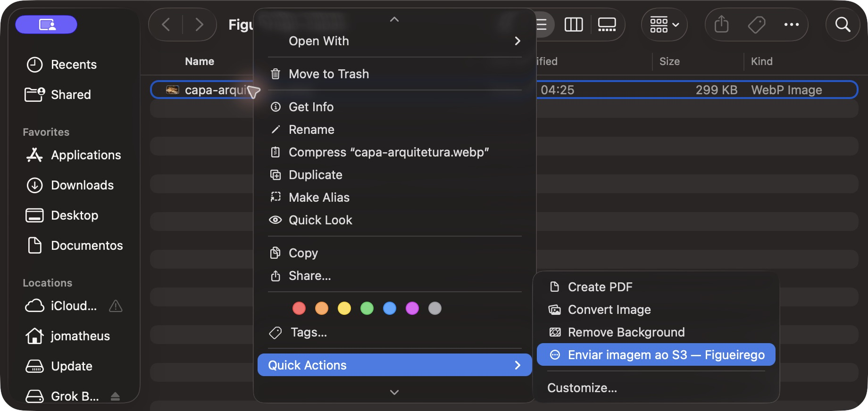Choose Share… from context menu
868x411 pixels.
[394, 276]
